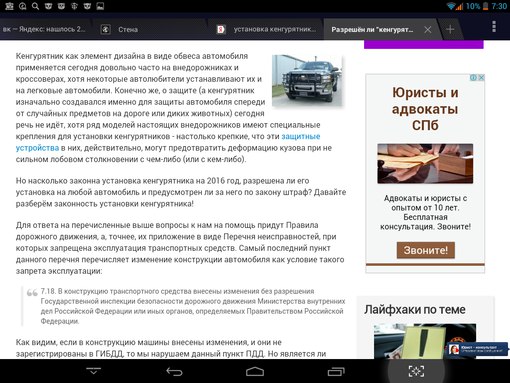Tap the Wi-Fi status icon
510x383 pixels.
[451, 6]
